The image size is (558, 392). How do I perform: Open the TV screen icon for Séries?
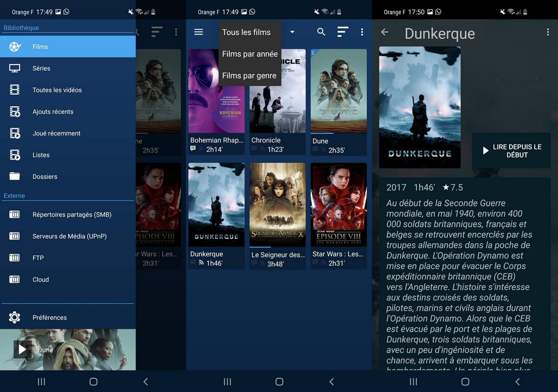point(15,68)
